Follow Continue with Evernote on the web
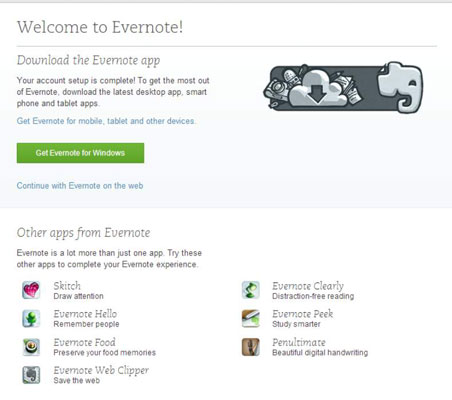Viewport: 452px width, 400px height. tap(80, 186)
